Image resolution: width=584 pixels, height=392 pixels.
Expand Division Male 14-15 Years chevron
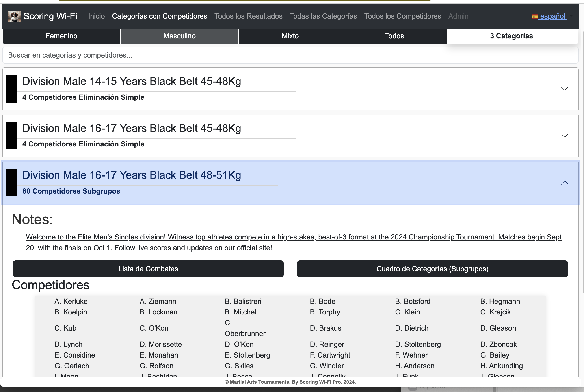pos(565,89)
